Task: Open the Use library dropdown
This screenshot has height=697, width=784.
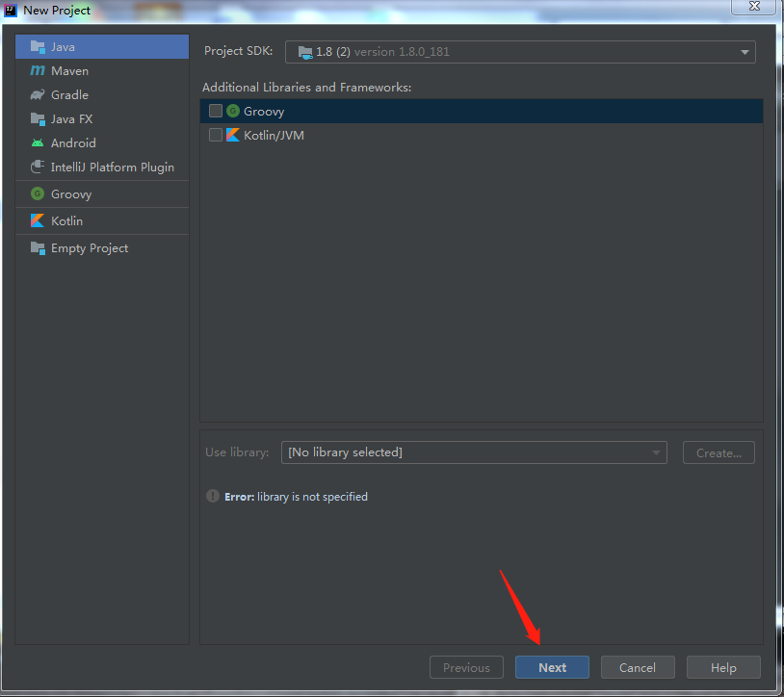Action: (474, 452)
